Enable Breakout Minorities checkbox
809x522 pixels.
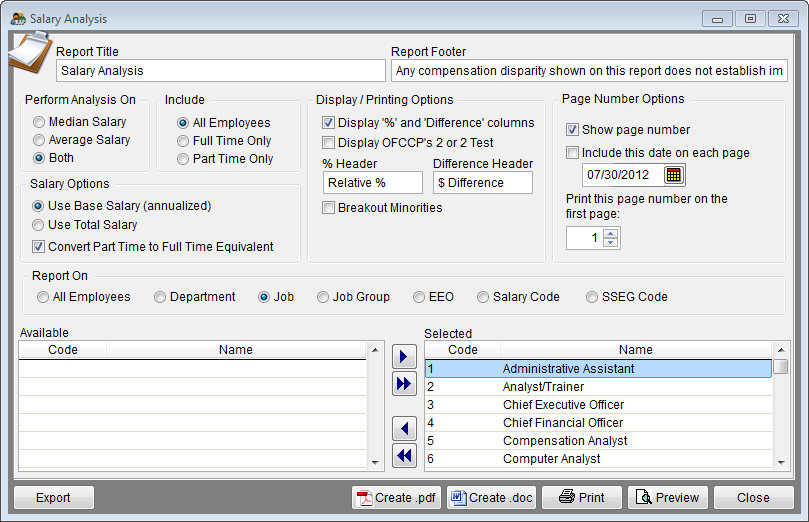pyautogui.click(x=328, y=208)
